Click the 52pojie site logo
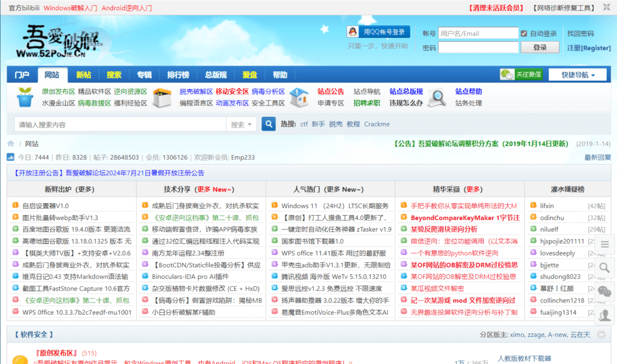Viewport: 617px width, 364px height. [x=59, y=42]
